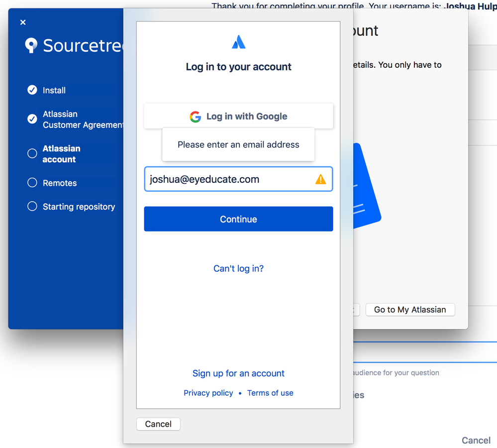The width and height of the screenshot is (497, 448).
Task: Open the Privacy policy link
Action: pos(208,393)
